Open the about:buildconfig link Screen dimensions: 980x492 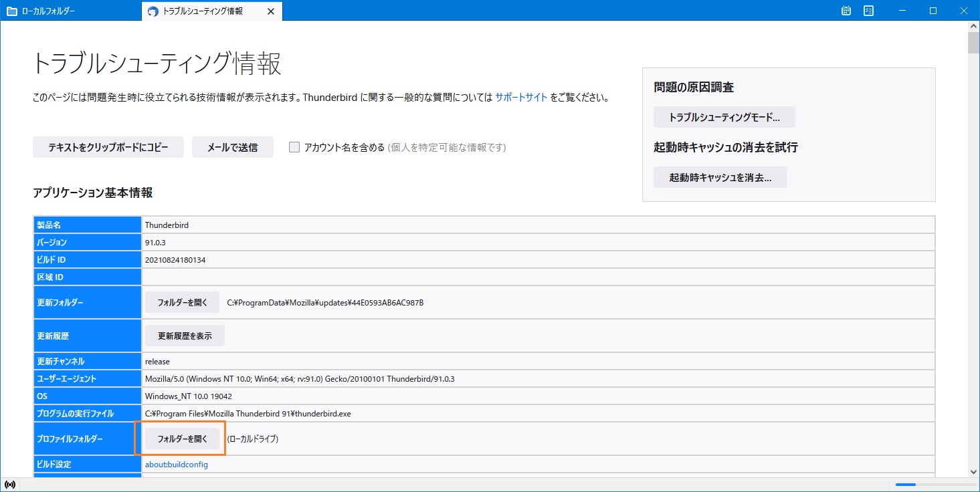pos(177,465)
